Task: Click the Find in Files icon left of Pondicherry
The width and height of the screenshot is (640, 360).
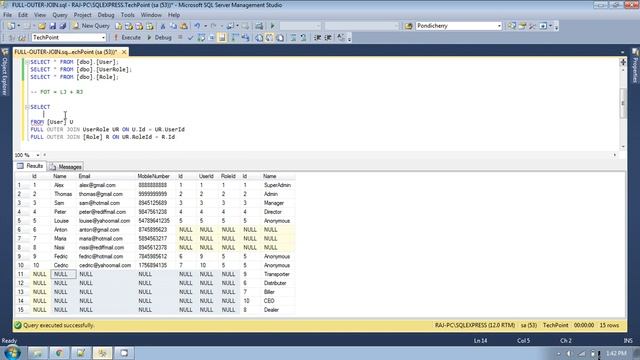Action: 409,26
